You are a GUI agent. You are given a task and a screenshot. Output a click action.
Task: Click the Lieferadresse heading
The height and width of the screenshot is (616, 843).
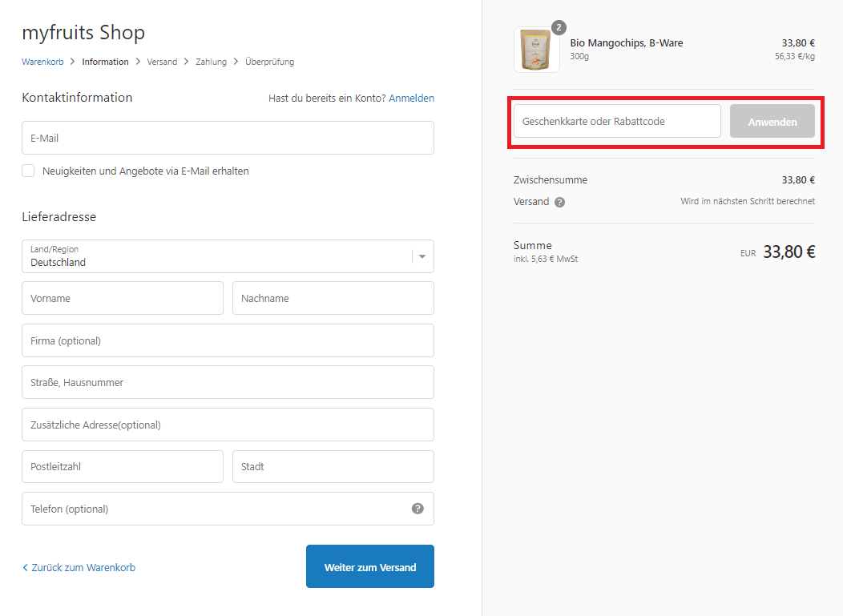59,216
